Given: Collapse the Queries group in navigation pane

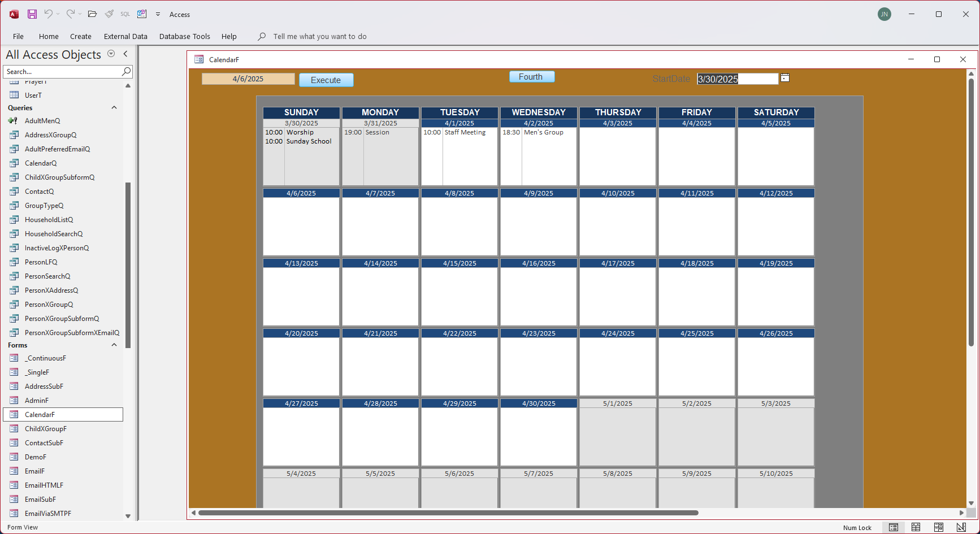Looking at the screenshot, I should tap(114, 107).
